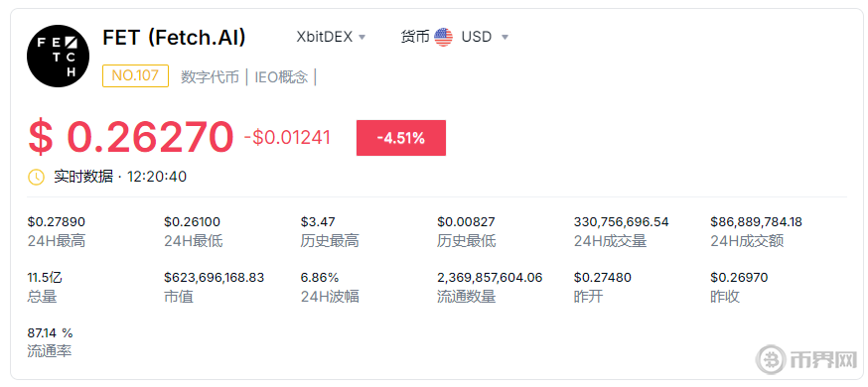
Task: Click the red -4.51% change badge
Action: click(401, 138)
